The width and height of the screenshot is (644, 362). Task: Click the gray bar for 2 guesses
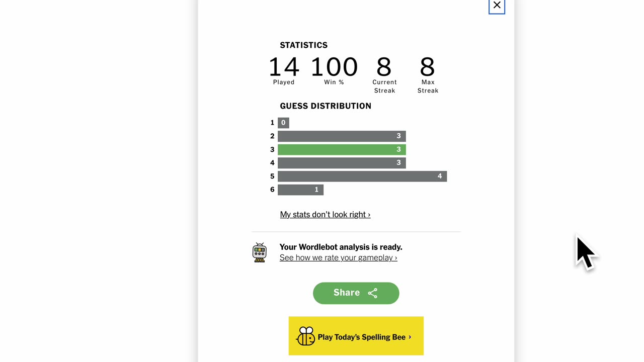342,136
